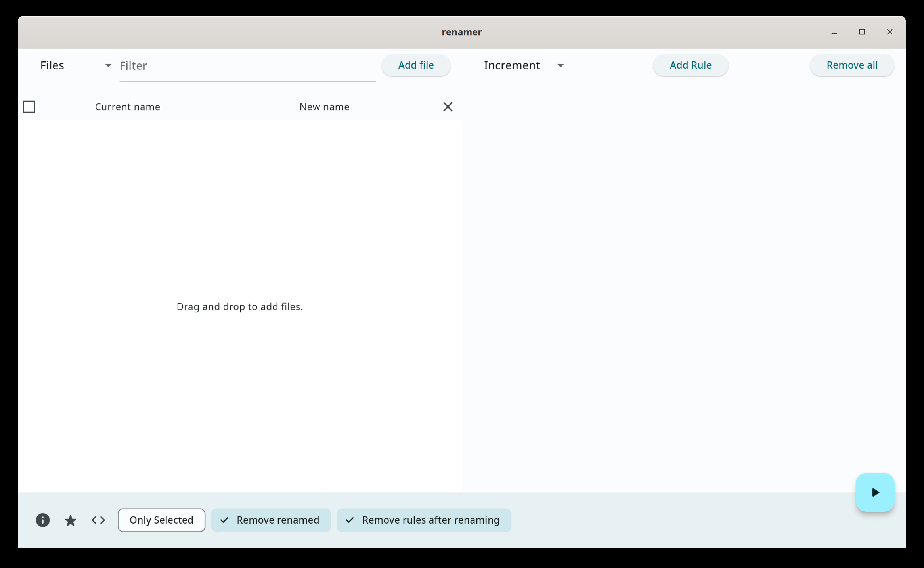This screenshot has width=924, height=568.
Task: Click the Add Rule button
Action: (x=690, y=65)
